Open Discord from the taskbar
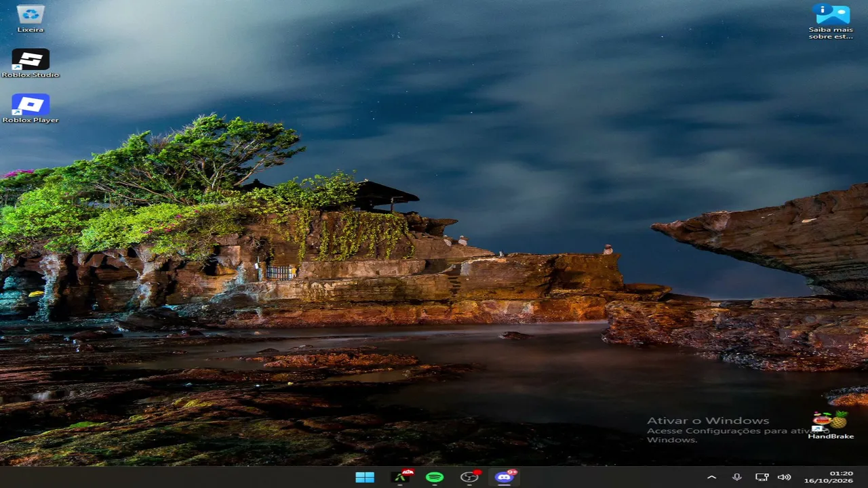 click(504, 477)
